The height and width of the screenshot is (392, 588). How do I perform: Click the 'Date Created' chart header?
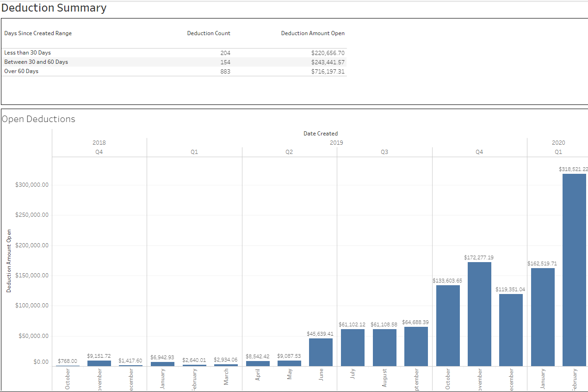321,134
